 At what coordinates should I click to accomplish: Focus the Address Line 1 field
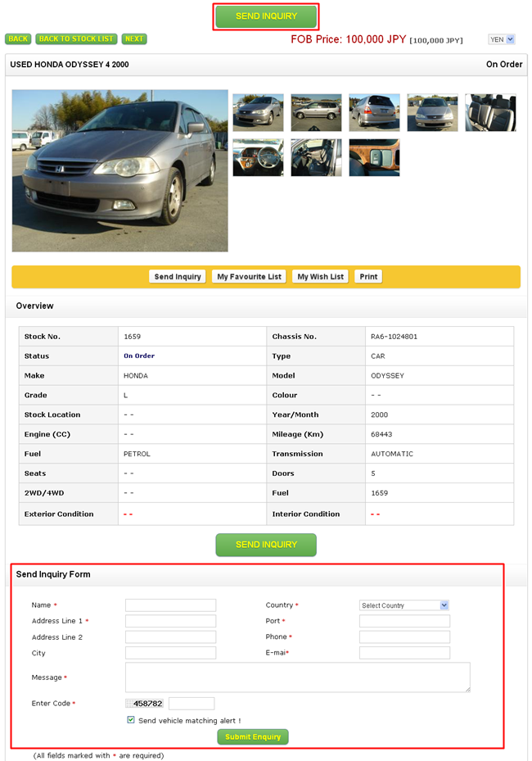pyautogui.click(x=171, y=621)
